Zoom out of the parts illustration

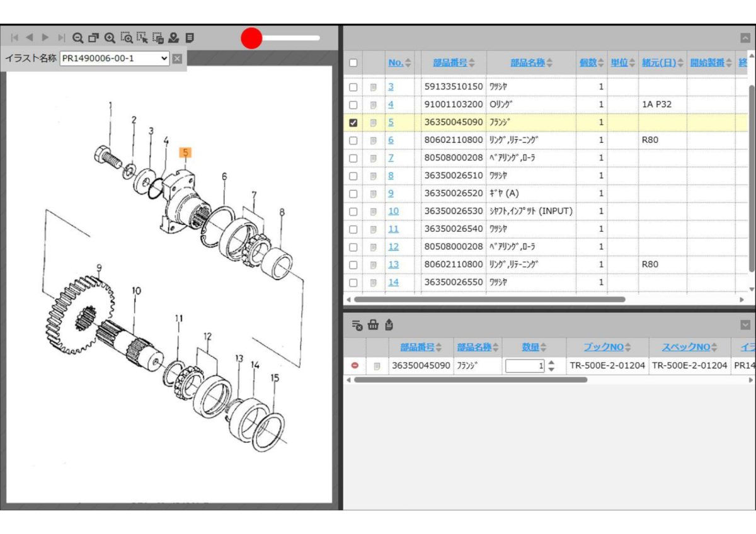click(x=78, y=38)
